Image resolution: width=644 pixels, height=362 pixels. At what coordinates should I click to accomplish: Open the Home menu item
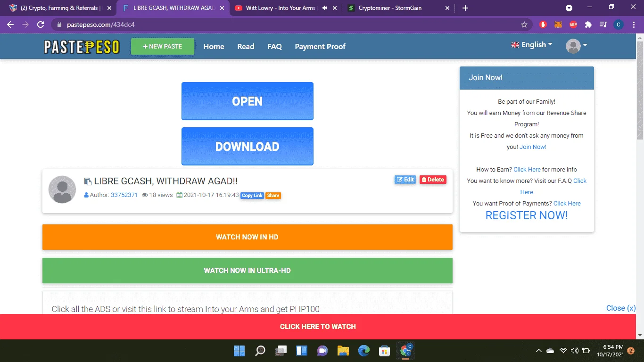(x=214, y=46)
